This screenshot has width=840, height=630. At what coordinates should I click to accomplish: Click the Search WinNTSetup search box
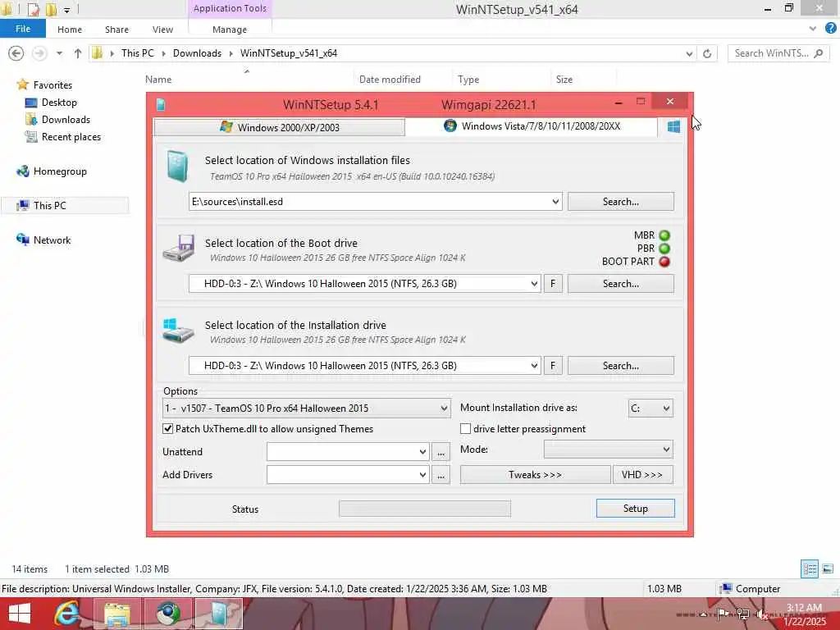point(778,53)
